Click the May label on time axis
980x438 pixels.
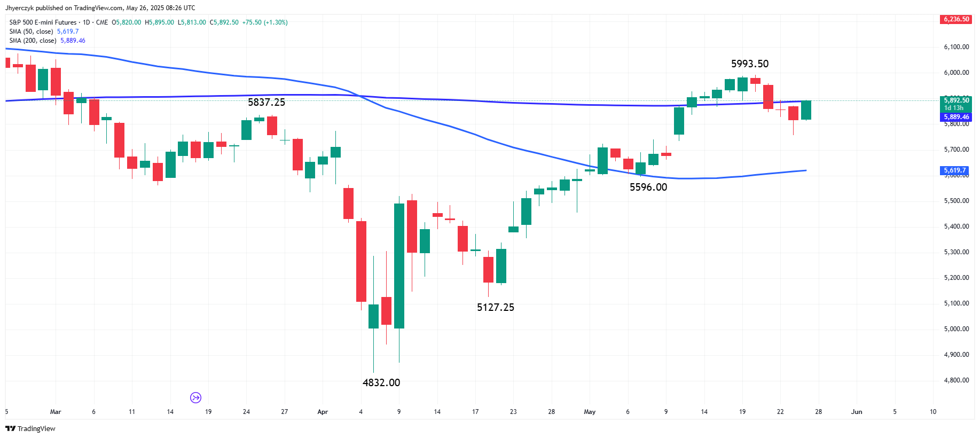[590, 412]
